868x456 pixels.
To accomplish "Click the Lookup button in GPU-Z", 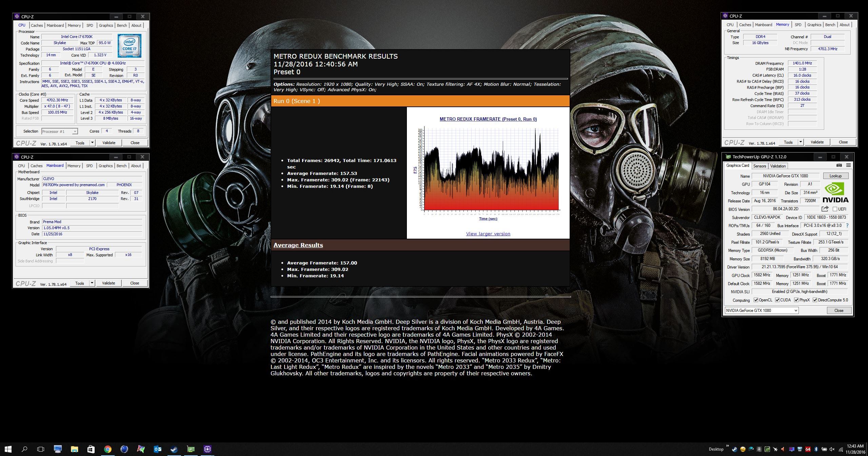I will click(x=835, y=176).
